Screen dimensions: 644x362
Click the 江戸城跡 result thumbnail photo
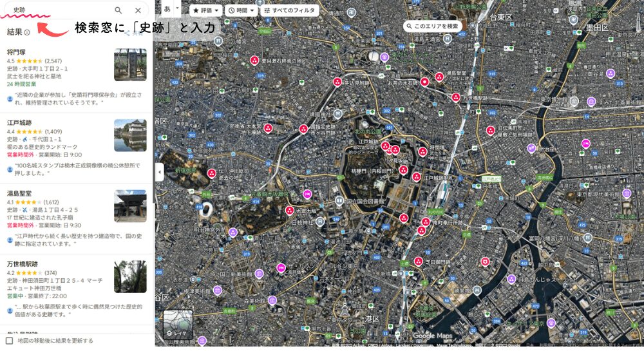coord(130,135)
